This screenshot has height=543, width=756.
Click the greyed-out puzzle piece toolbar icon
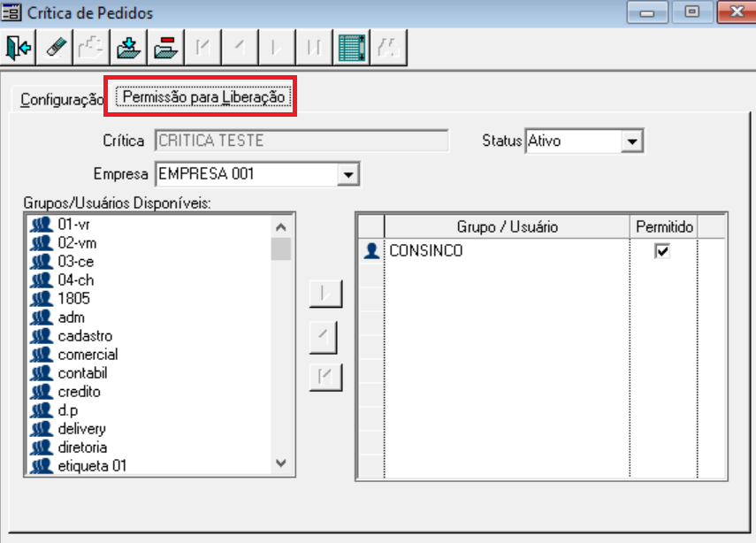(92, 47)
